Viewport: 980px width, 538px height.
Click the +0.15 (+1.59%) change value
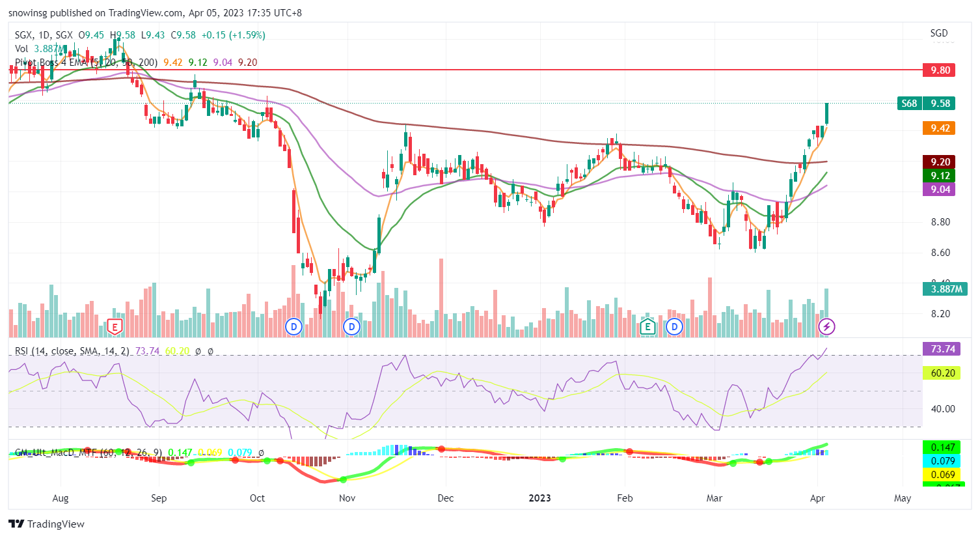click(x=233, y=35)
